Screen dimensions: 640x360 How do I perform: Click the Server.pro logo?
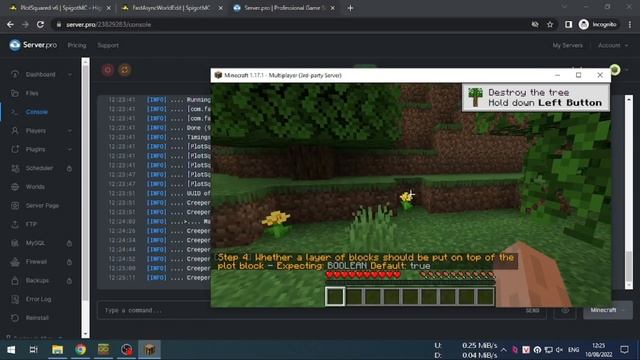coord(33,45)
